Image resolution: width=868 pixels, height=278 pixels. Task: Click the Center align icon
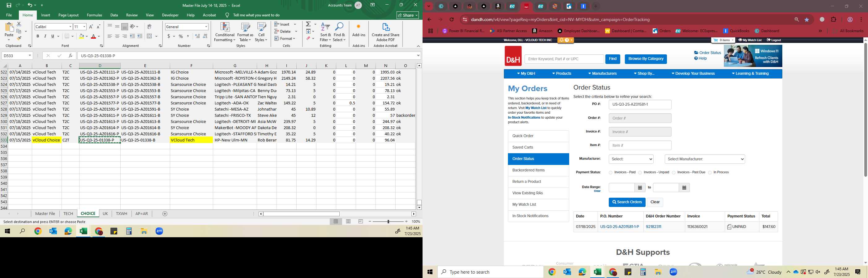click(x=117, y=36)
